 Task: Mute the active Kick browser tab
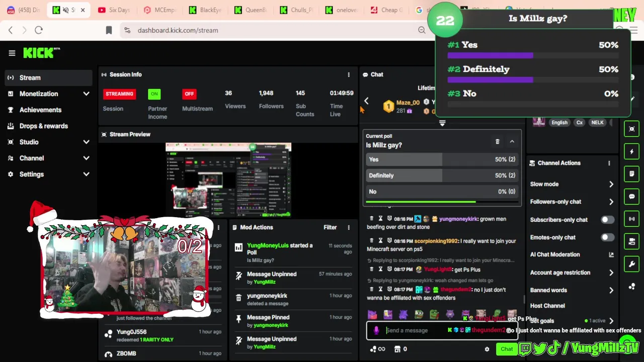click(65, 10)
